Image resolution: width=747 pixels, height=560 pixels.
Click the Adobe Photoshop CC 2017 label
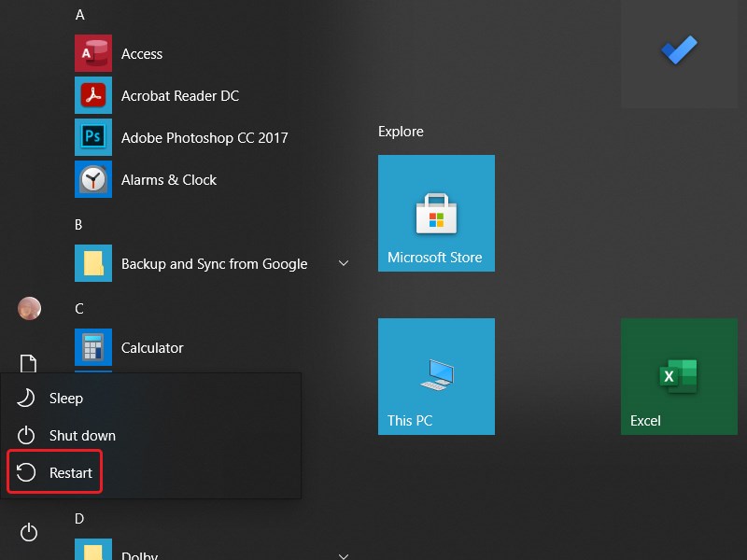(204, 137)
